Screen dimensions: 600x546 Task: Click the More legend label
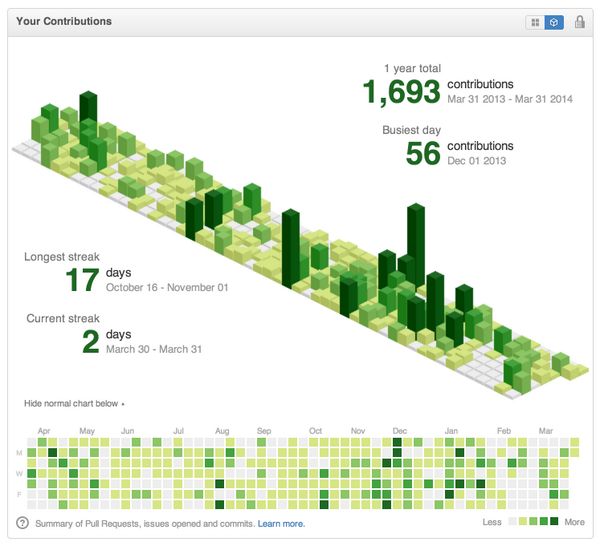[574, 522]
